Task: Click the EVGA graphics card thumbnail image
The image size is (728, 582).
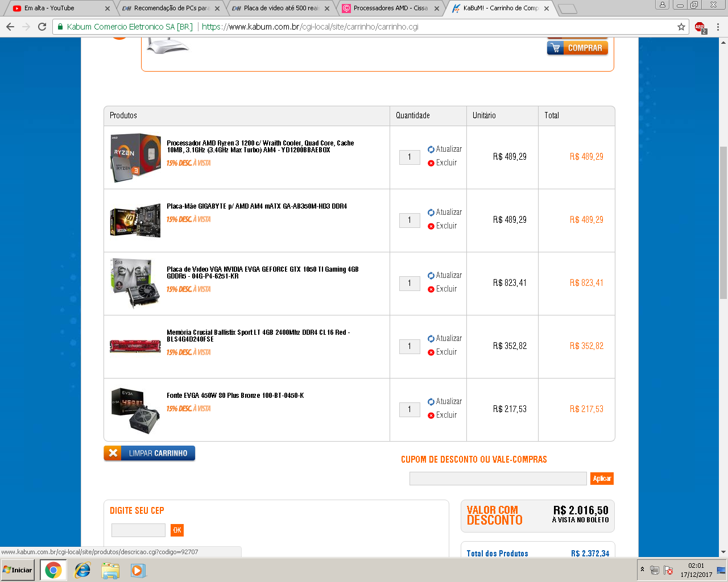Action: click(135, 283)
